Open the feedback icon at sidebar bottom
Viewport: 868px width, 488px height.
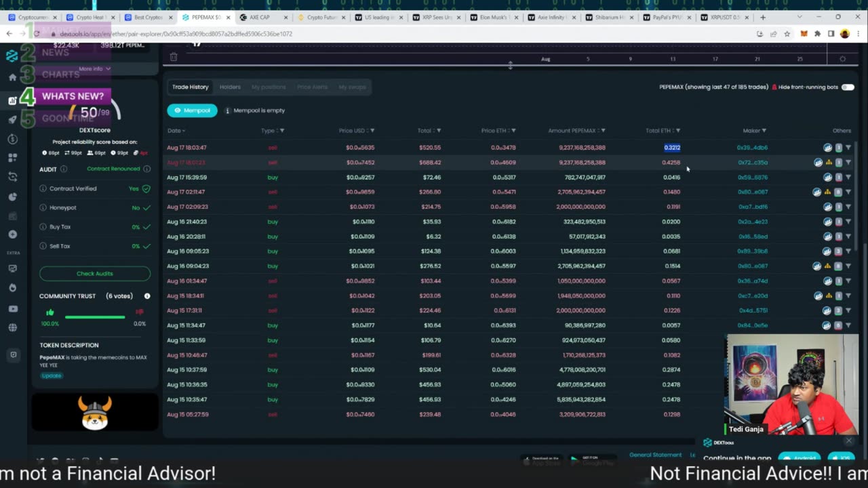(12, 354)
